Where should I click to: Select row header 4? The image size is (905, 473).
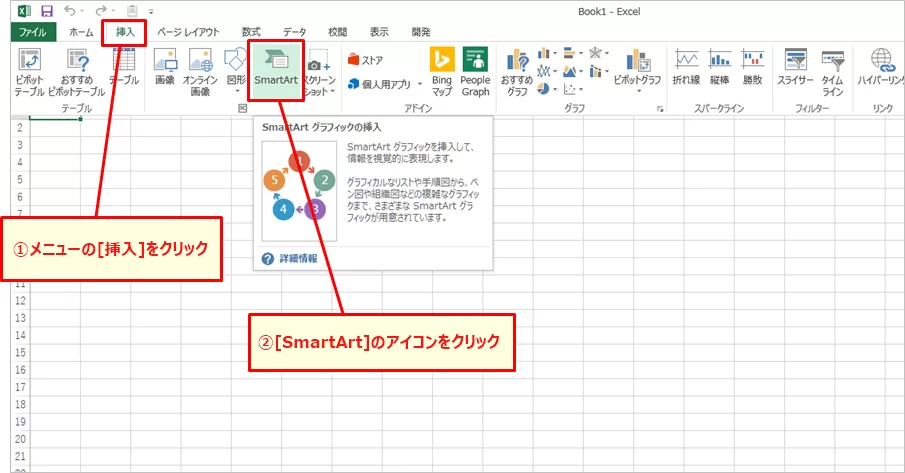(x=20, y=162)
